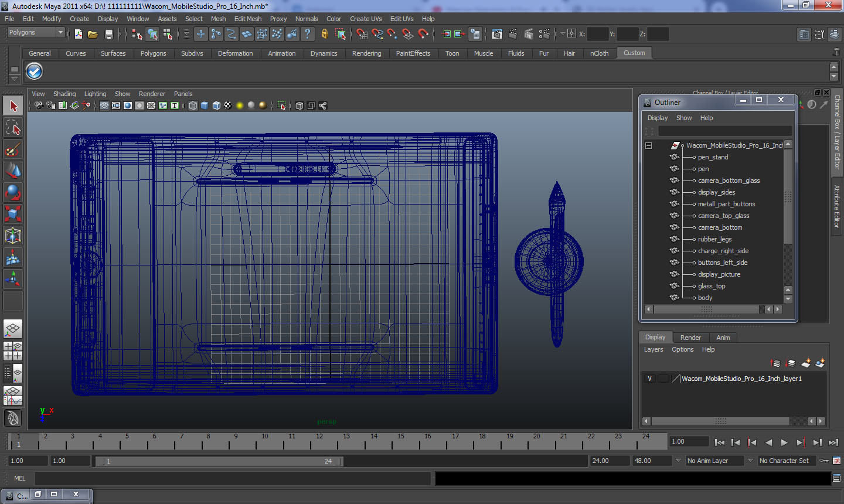Click Play forwards button
This screenshot has width=844, height=504.
[x=784, y=442]
